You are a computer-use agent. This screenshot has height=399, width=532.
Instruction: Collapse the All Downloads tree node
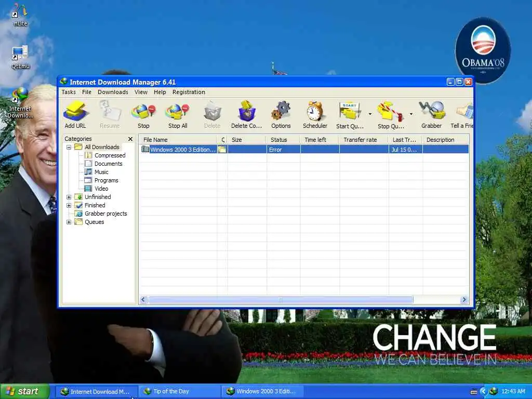click(x=69, y=147)
